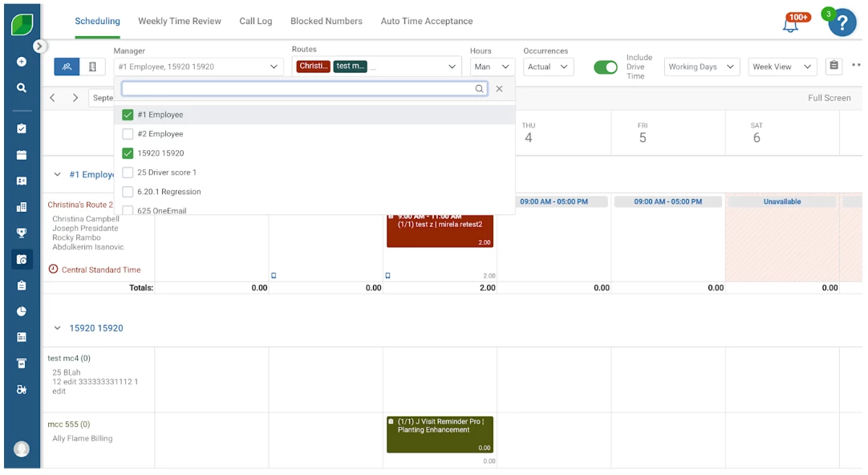Open the 15920 15920 manager link

coord(96,328)
